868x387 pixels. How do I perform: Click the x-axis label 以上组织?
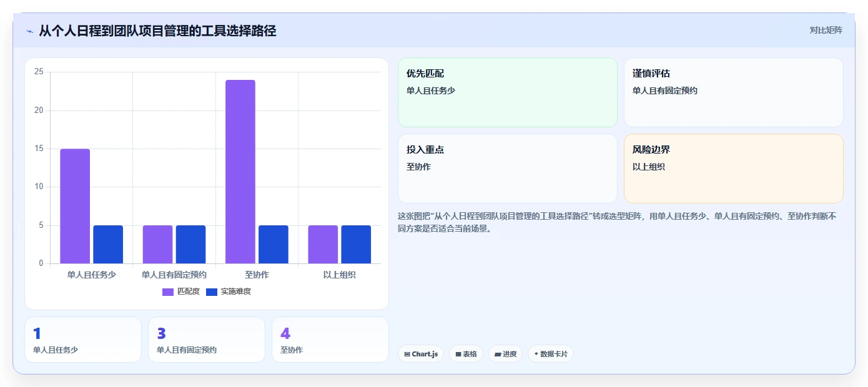tap(340, 275)
